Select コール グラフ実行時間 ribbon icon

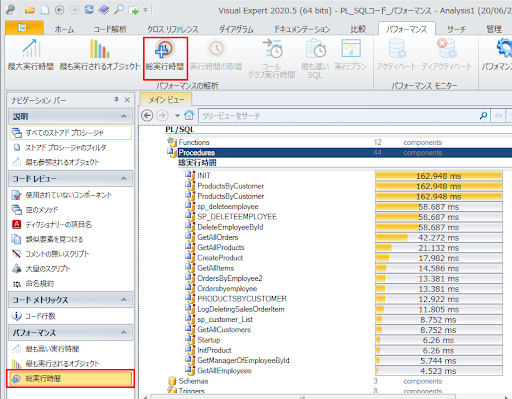pos(272,59)
